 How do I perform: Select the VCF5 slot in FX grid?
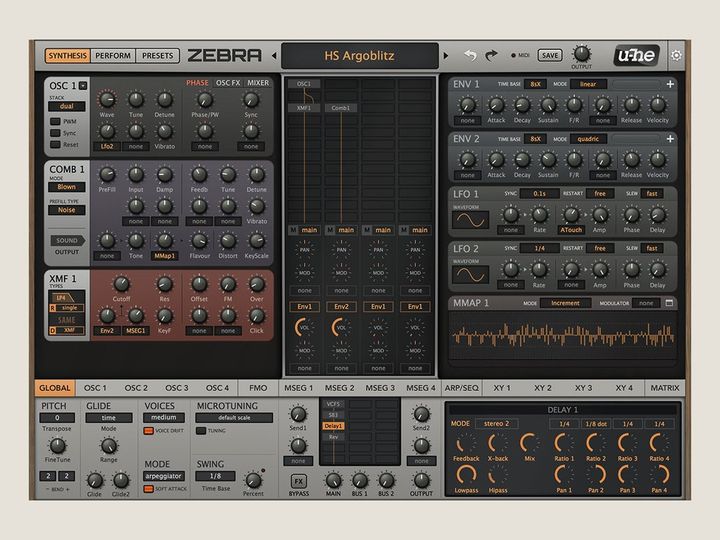click(x=333, y=404)
